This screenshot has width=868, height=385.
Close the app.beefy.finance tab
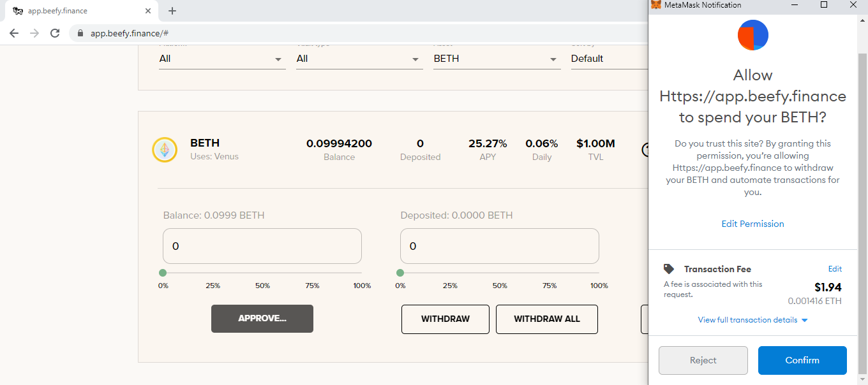(148, 11)
